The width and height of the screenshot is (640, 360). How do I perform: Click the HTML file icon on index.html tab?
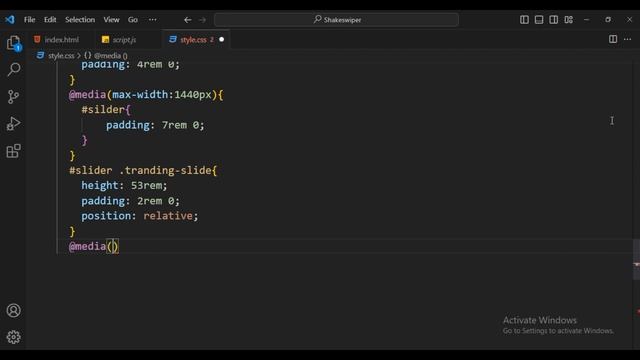click(x=37, y=39)
